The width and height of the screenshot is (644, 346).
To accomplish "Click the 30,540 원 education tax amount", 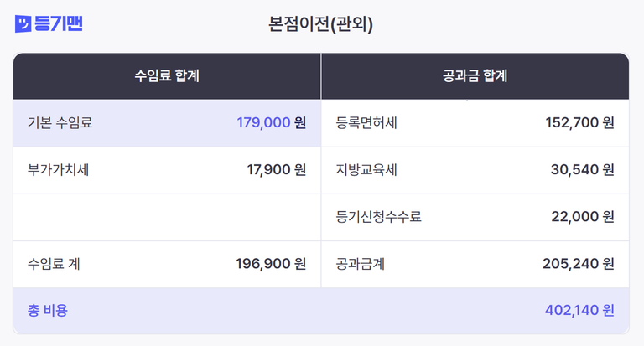I will [582, 170].
